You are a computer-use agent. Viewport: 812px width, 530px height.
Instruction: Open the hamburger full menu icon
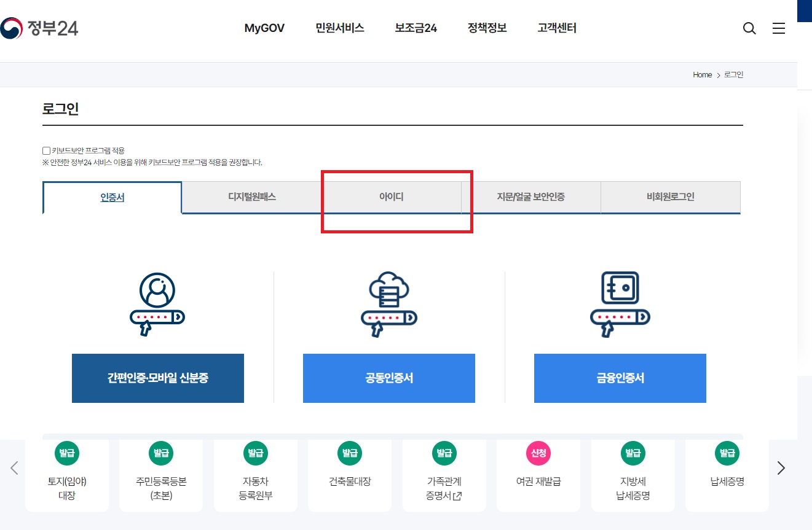tap(779, 28)
